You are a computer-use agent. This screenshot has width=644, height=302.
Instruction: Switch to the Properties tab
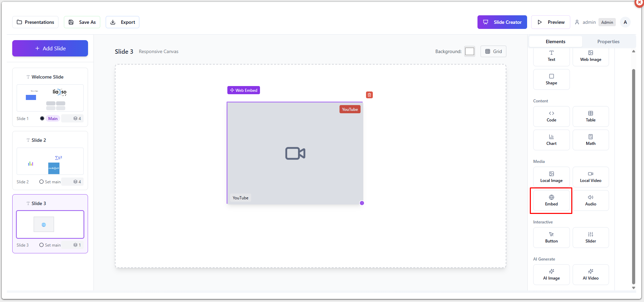tap(608, 41)
